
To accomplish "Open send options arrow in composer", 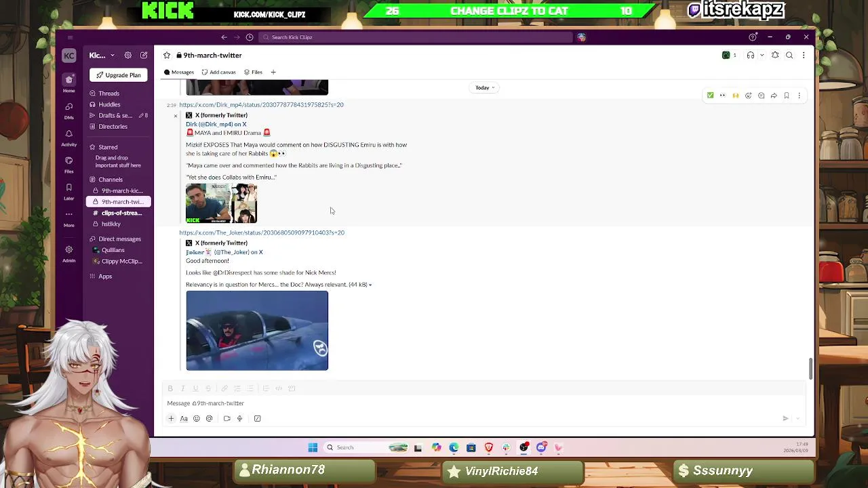I will coord(797,419).
